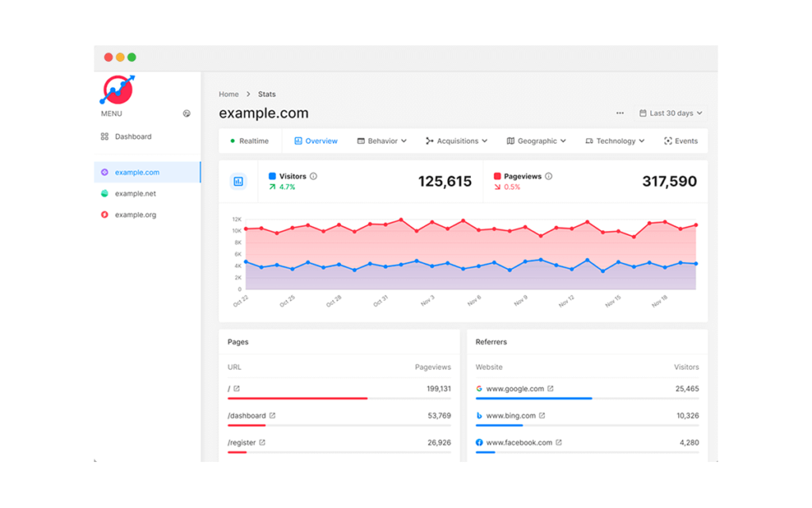Click the Nov 18 chart axis label

[660, 301]
